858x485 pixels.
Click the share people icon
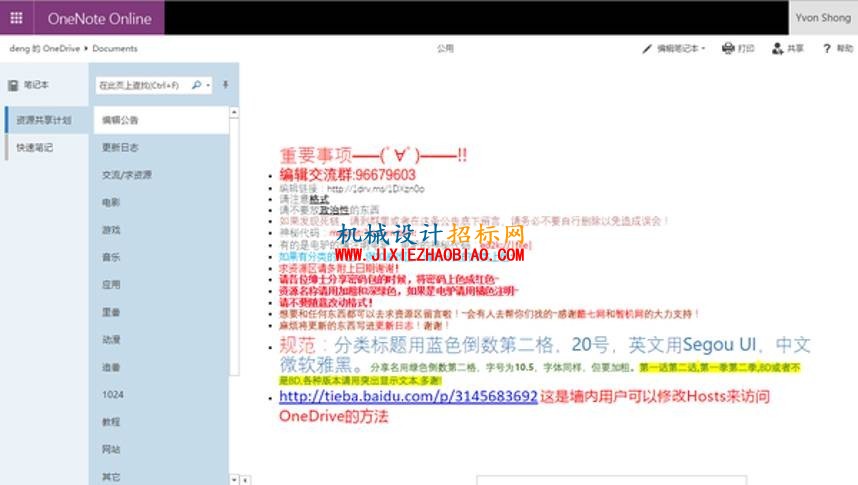pyautogui.click(x=778, y=49)
